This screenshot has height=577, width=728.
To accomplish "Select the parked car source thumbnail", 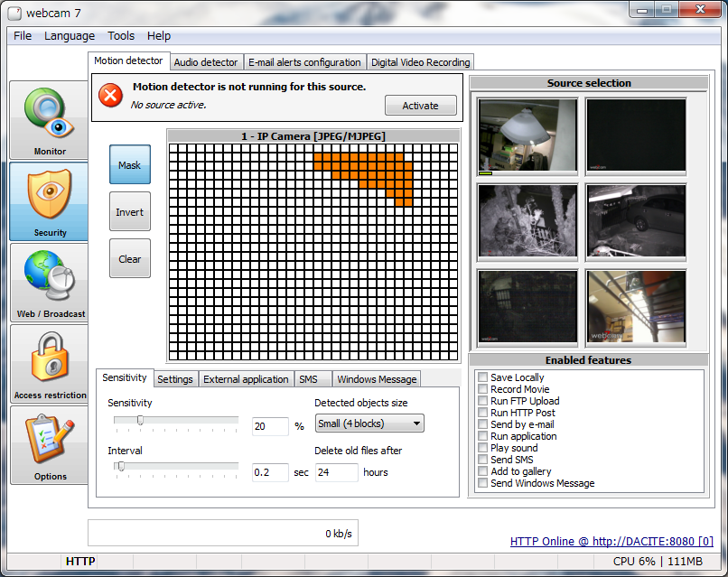I will pos(636,220).
